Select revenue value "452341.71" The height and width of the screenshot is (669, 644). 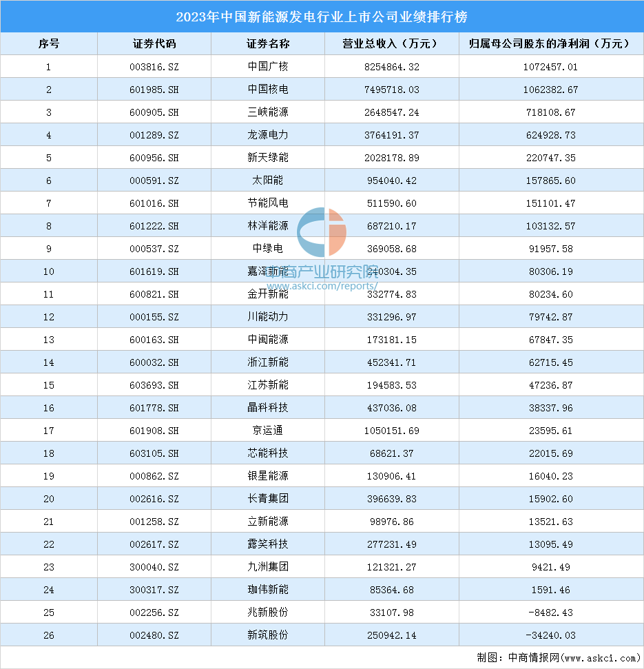click(x=391, y=362)
